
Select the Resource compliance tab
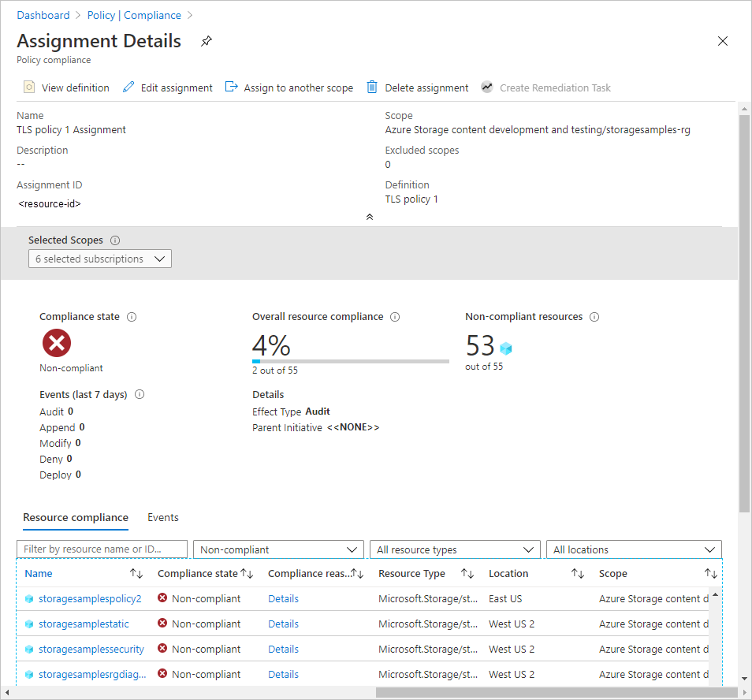[76, 517]
